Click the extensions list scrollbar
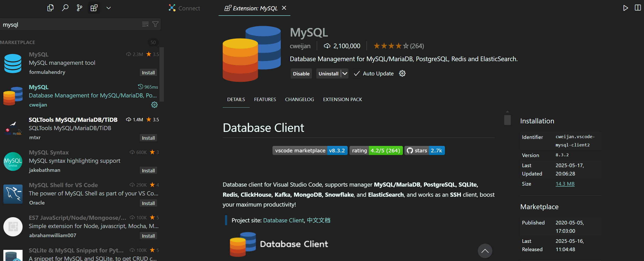The height and width of the screenshot is (261, 644). (162, 74)
